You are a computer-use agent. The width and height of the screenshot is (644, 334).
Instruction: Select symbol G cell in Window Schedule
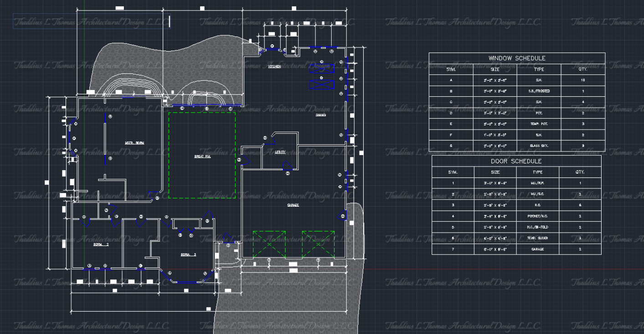click(451, 146)
